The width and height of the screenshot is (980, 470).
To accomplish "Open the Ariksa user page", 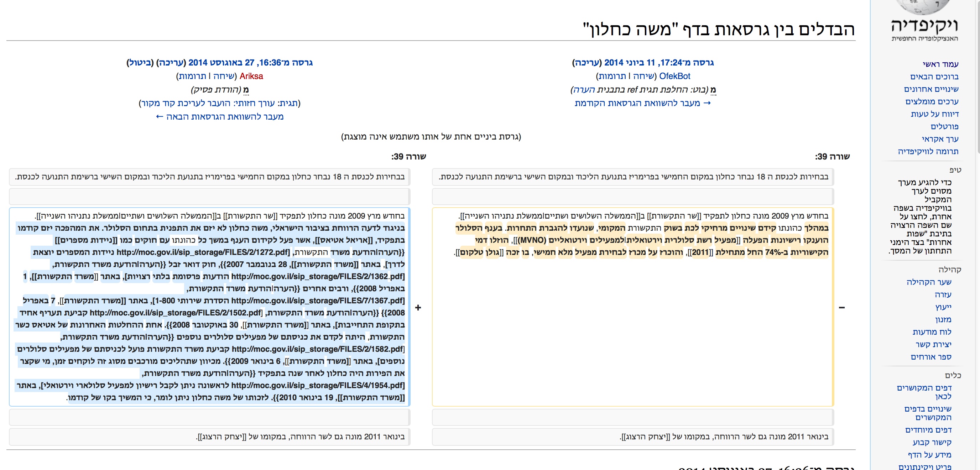I will click(251, 76).
